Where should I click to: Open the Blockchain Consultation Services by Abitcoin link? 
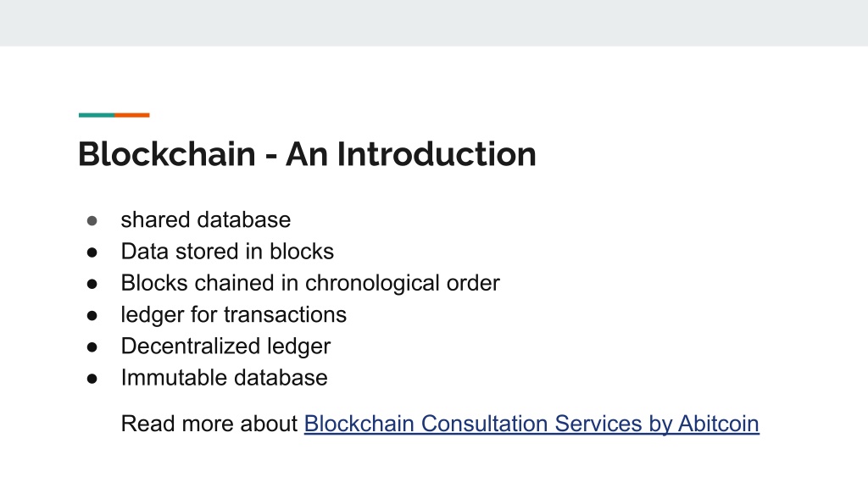coord(531,424)
